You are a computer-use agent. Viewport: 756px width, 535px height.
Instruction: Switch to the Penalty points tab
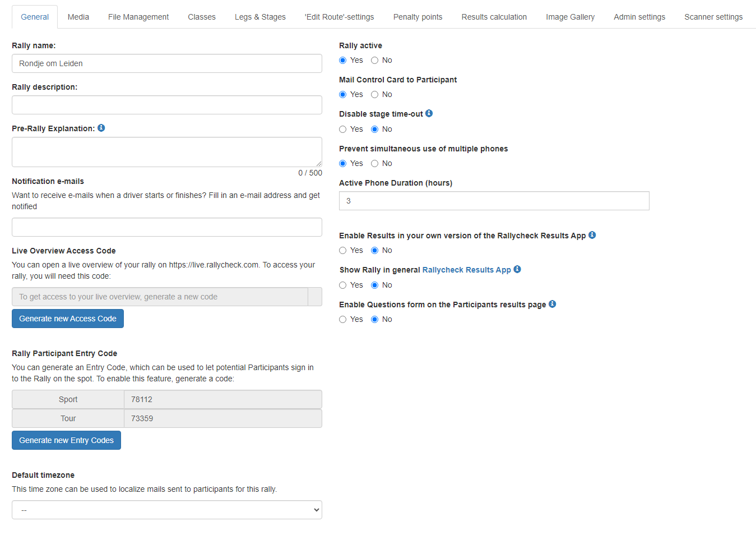click(418, 17)
